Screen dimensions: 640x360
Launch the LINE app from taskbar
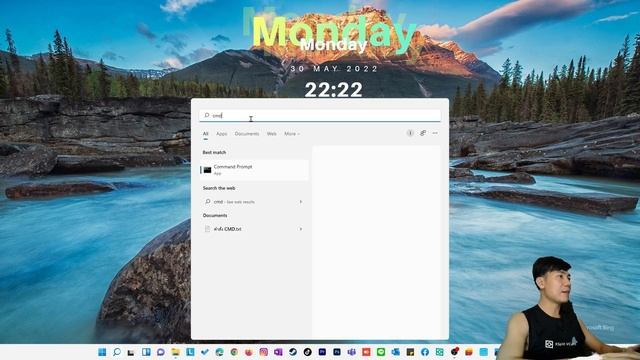coord(381,352)
